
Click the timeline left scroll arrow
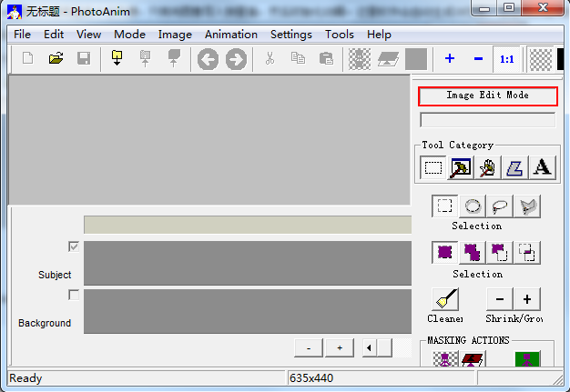[x=369, y=347]
